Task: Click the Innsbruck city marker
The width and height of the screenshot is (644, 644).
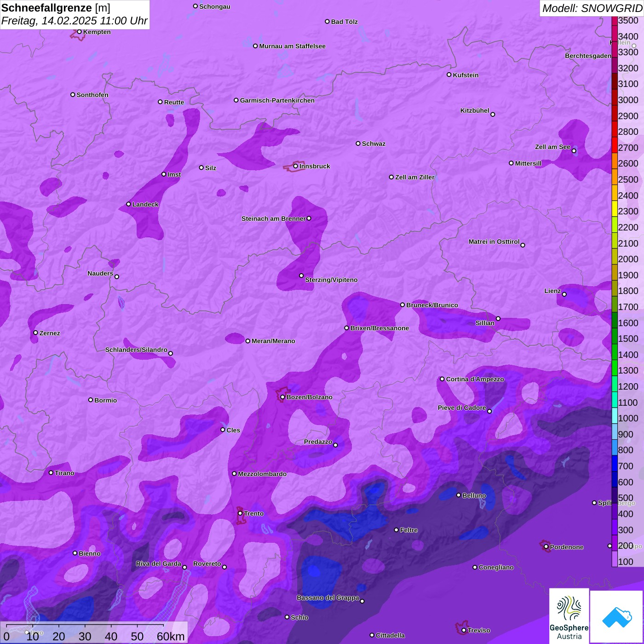Action: pyautogui.click(x=296, y=166)
